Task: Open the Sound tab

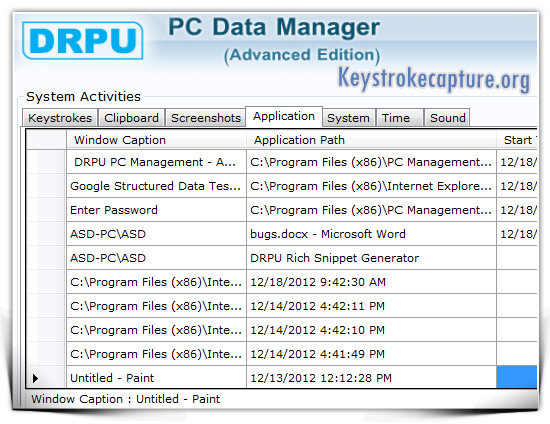Action: [447, 118]
